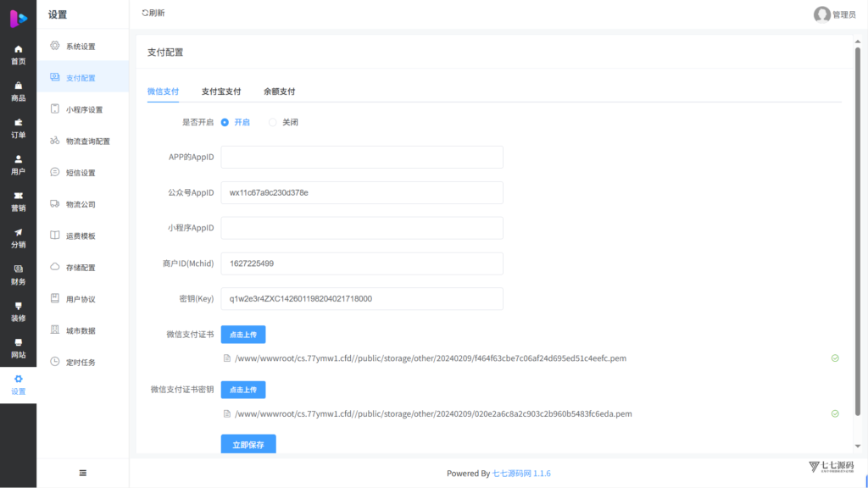
Task: Open the 商品 products section icon
Action: 19,86
